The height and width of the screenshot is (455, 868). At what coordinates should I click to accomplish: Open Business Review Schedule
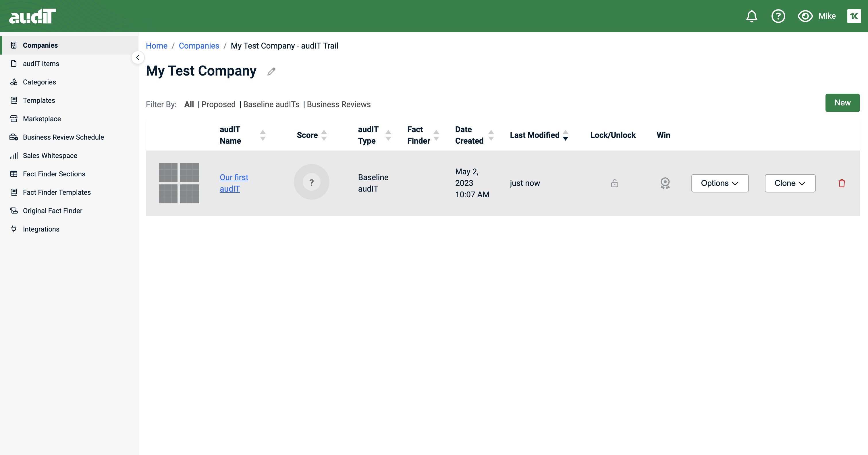[x=69, y=137]
